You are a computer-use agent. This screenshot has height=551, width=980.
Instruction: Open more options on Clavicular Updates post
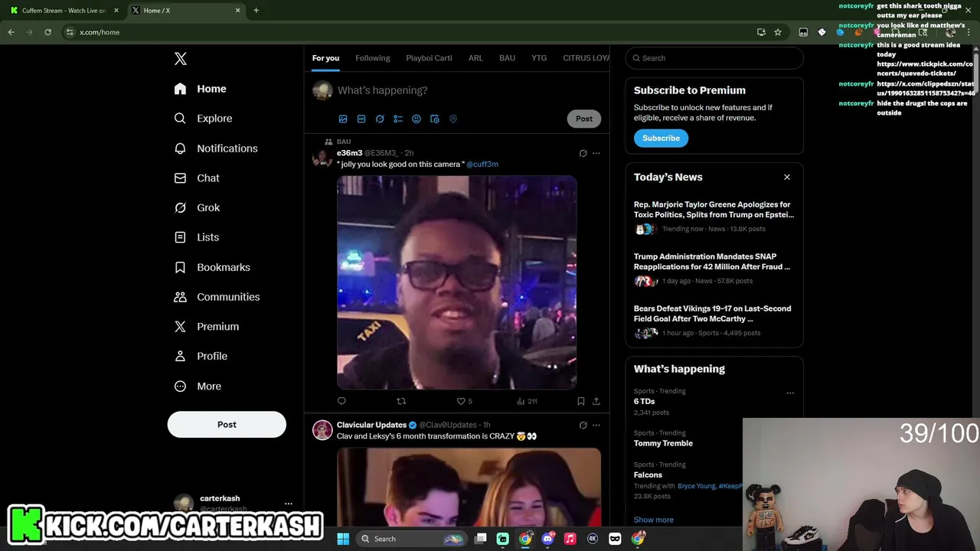coord(596,425)
